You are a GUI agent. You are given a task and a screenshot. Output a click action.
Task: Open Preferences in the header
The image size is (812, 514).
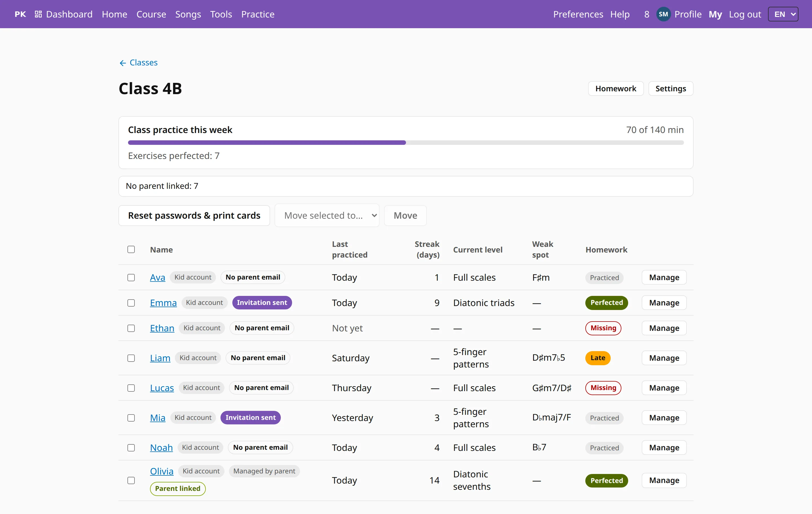pyautogui.click(x=578, y=14)
